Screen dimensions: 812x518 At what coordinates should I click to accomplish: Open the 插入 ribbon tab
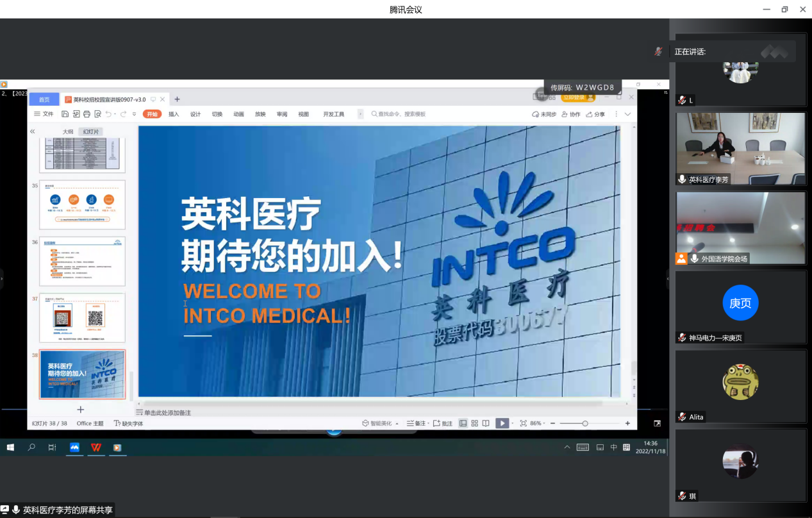point(174,114)
